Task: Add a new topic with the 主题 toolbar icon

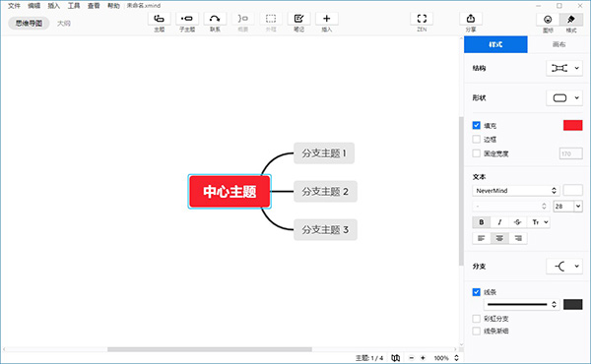Action: pos(159,19)
